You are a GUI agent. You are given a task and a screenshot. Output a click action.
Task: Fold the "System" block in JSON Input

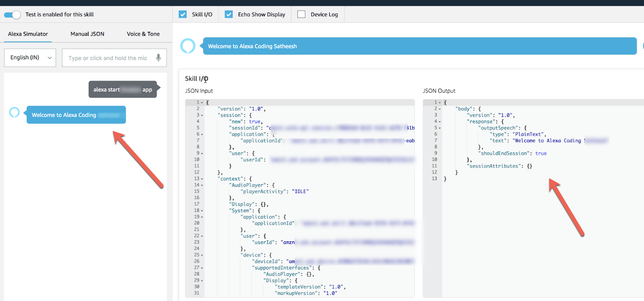click(x=202, y=211)
